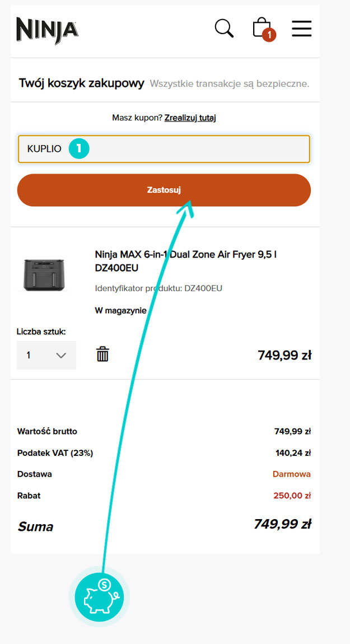Open the Liczba sztuk quantity dropdown
The height and width of the screenshot is (644, 350).
[46, 355]
